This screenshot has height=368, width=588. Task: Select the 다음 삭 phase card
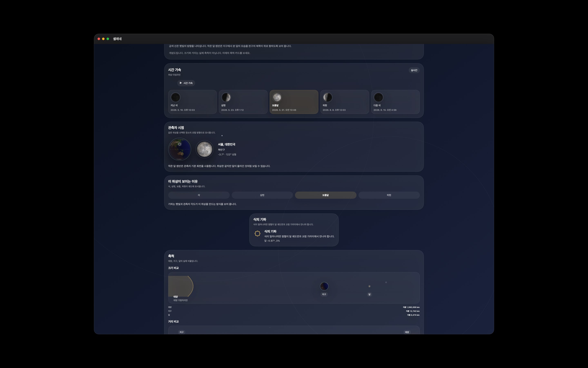tap(395, 102)
